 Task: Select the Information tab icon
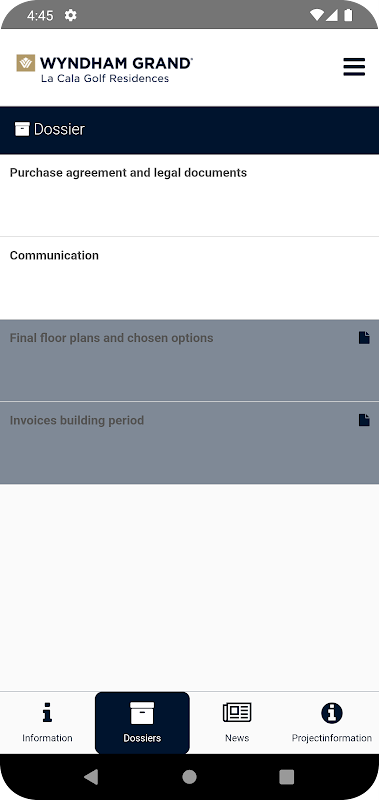point(47,712)
